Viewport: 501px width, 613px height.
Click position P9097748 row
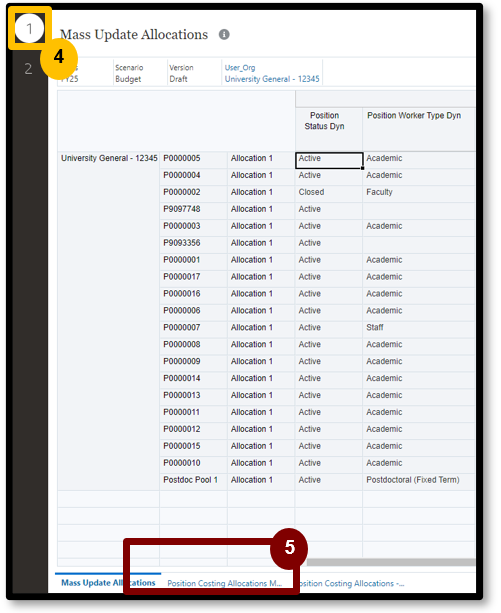(x=193, y=209)
